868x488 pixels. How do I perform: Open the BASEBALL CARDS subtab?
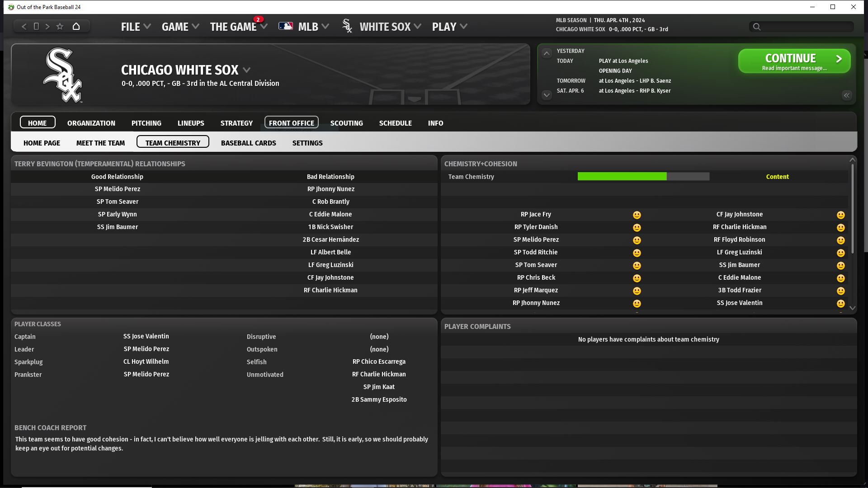click(248, 143)
